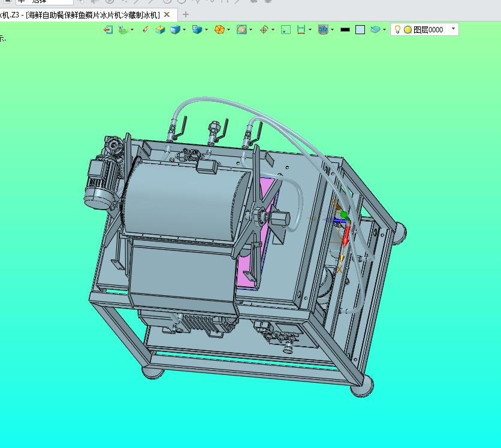Open the 图层0000 layer dropdown
Image resolution: width=501 pixels, height=448 pixels.
(453, 29)
